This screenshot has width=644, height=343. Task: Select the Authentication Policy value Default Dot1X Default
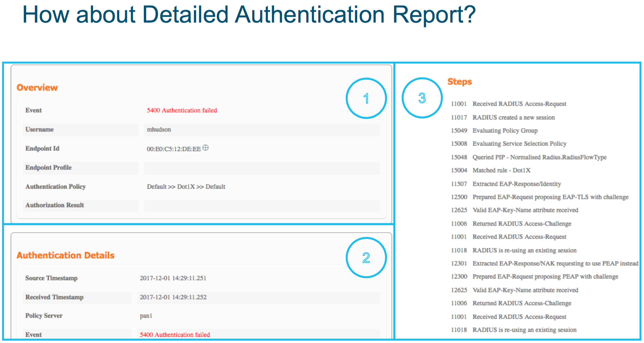click(186, 187)
